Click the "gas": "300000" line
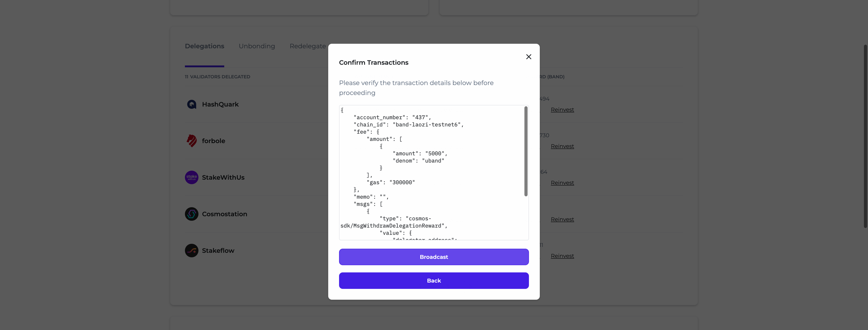This screenshot has height=330, width=868. (391, 182)
